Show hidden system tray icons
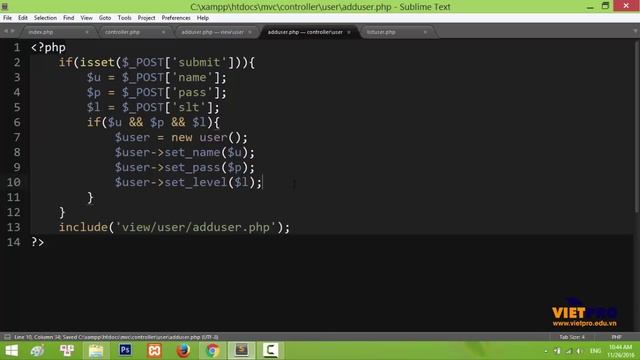This screenshot has height=360, width=640. (x=546, y=351)
